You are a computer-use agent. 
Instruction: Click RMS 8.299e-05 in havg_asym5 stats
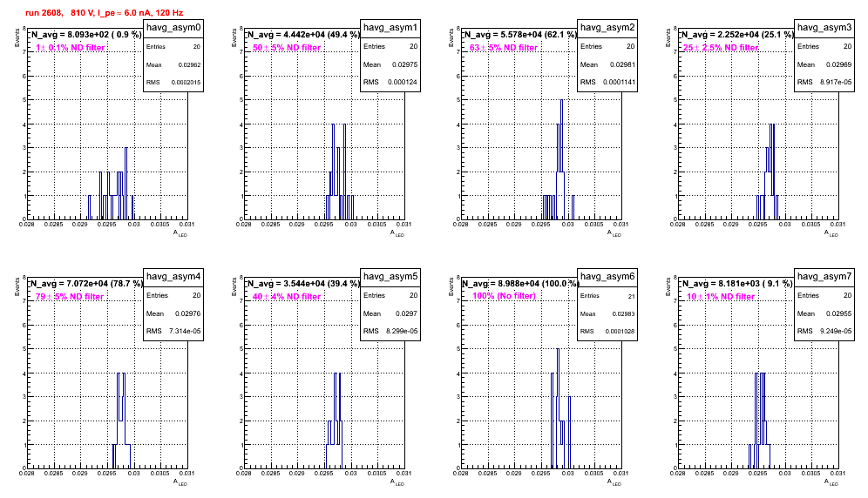tap(390, 332)
